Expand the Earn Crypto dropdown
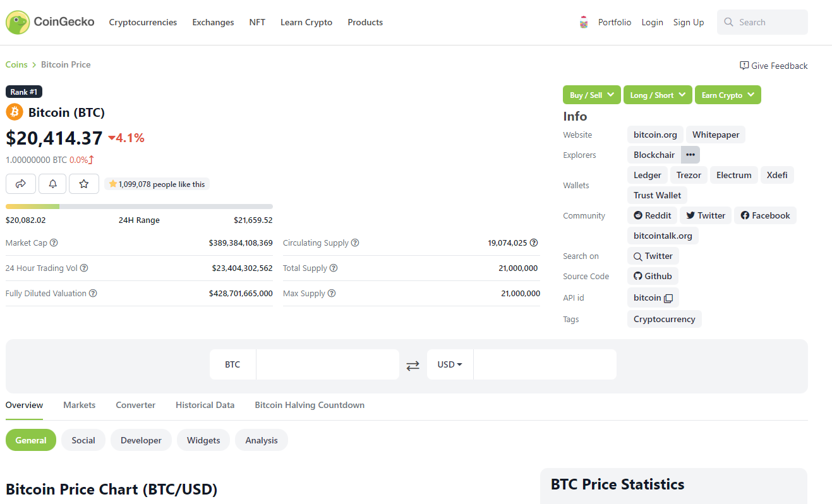Image resolution: width=832 pixels, height=504 pixels. 728,95
